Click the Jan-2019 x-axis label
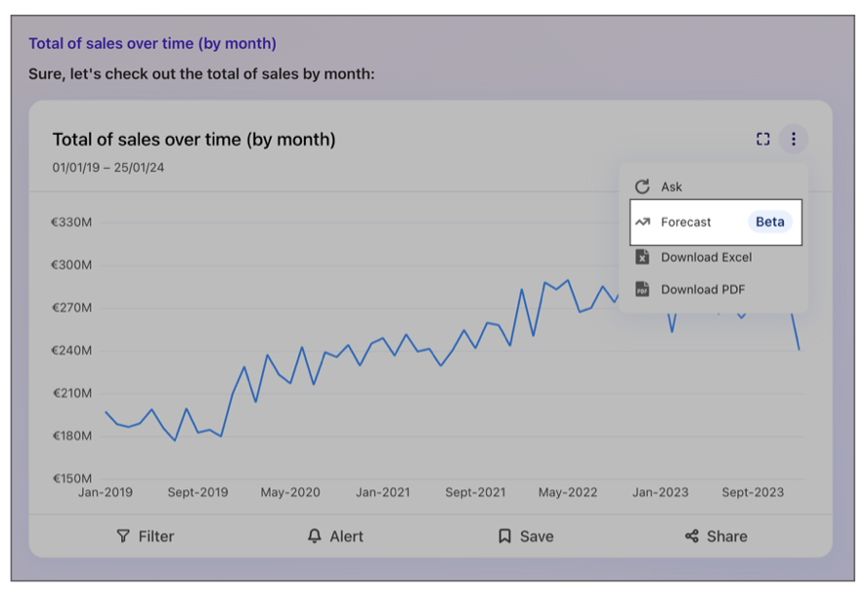The width and height of the screenshot is (868, 594). tap(106, 492)
